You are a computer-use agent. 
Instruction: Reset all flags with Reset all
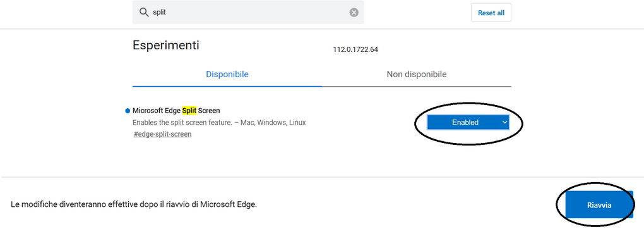[491, 13]
